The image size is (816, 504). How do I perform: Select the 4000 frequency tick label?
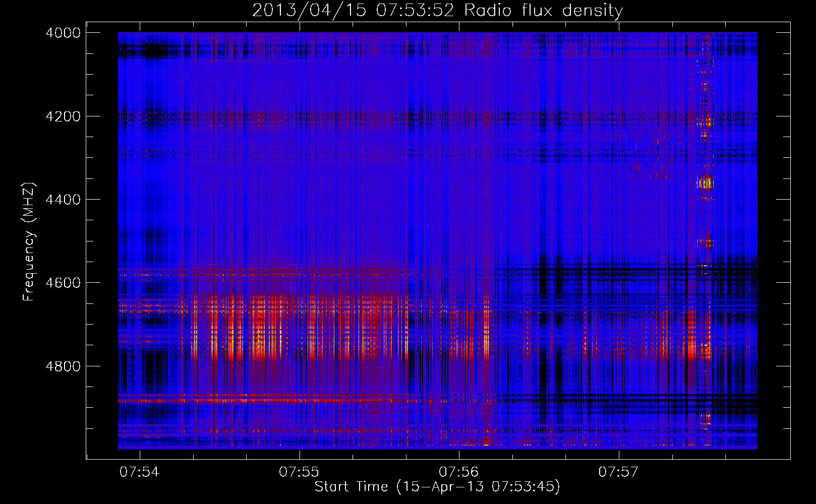click(63, 33)
